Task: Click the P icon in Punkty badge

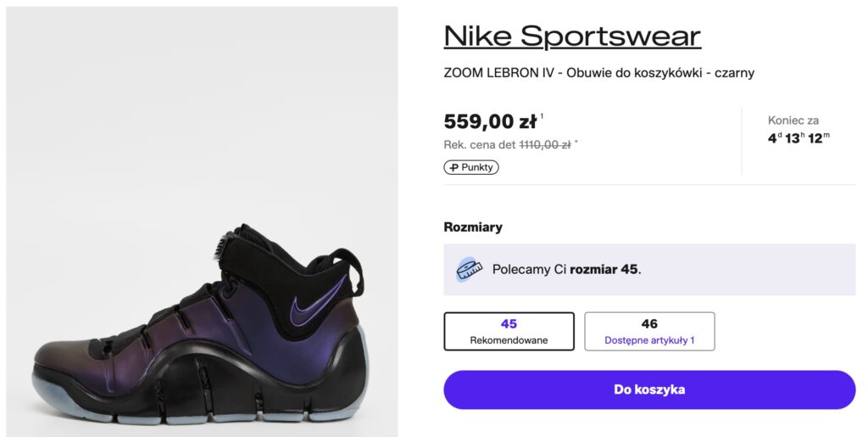Action: [x=454, y=167]
